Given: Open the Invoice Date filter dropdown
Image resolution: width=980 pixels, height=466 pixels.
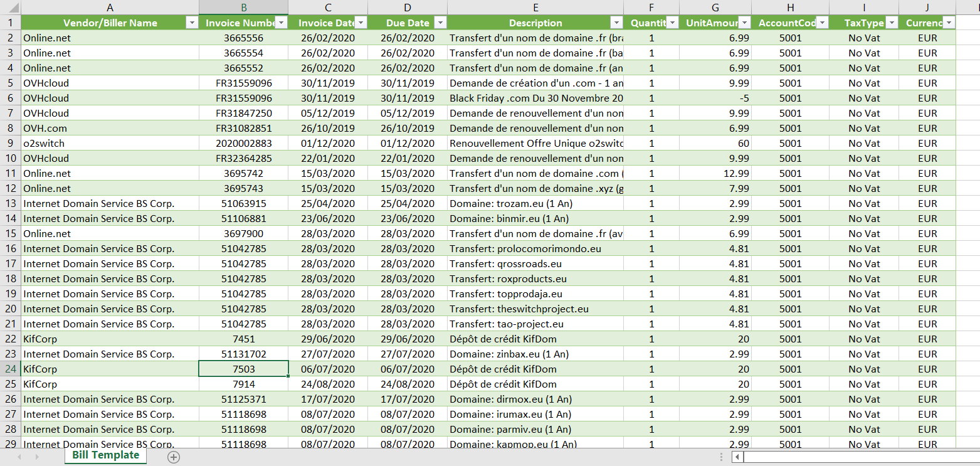Looking at the screenshot, I should tap(361, 23).
